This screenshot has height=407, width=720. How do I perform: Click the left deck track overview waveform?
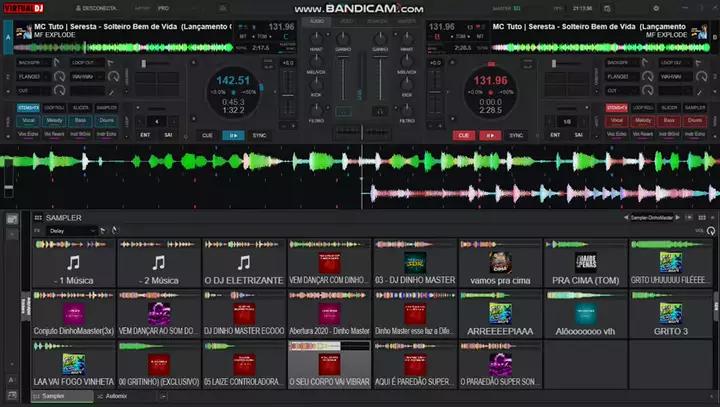point(124,47)
